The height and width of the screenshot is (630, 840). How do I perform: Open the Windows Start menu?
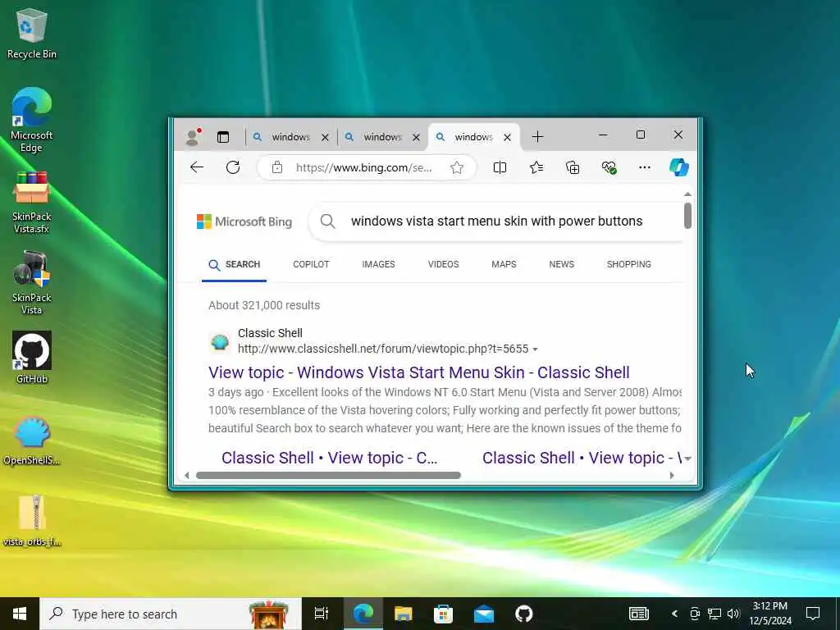click(x=20, y=614)
